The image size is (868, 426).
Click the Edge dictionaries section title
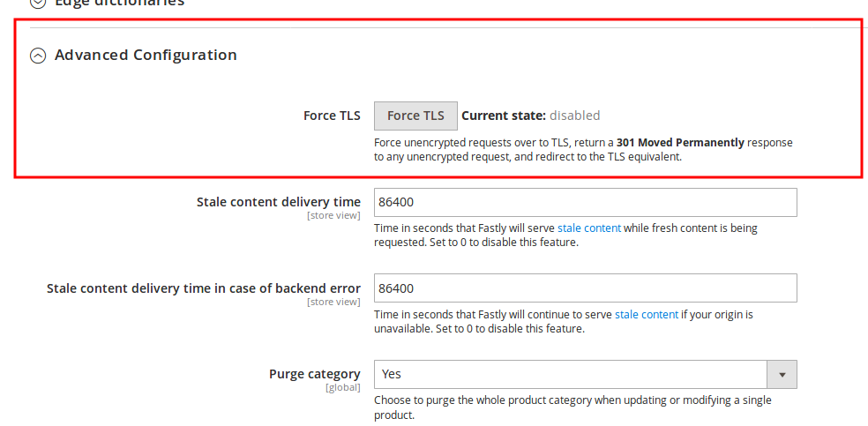(120, 3)
